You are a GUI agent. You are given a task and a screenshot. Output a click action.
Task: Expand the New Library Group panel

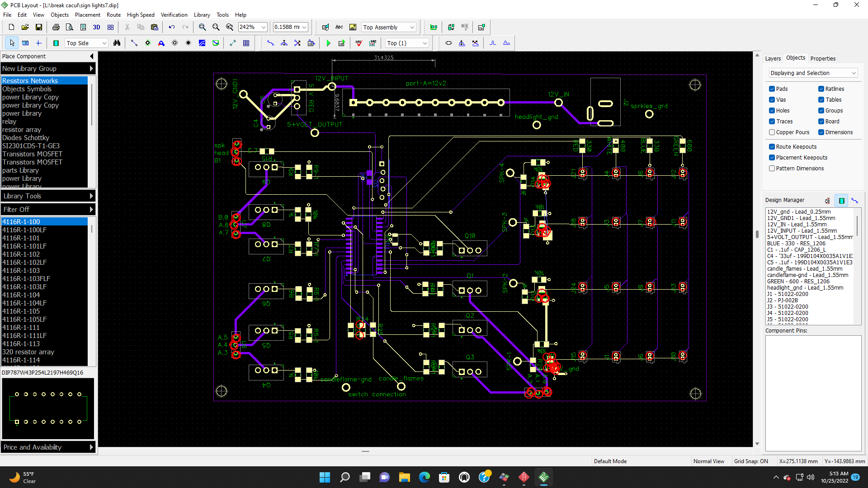[48, 69]
